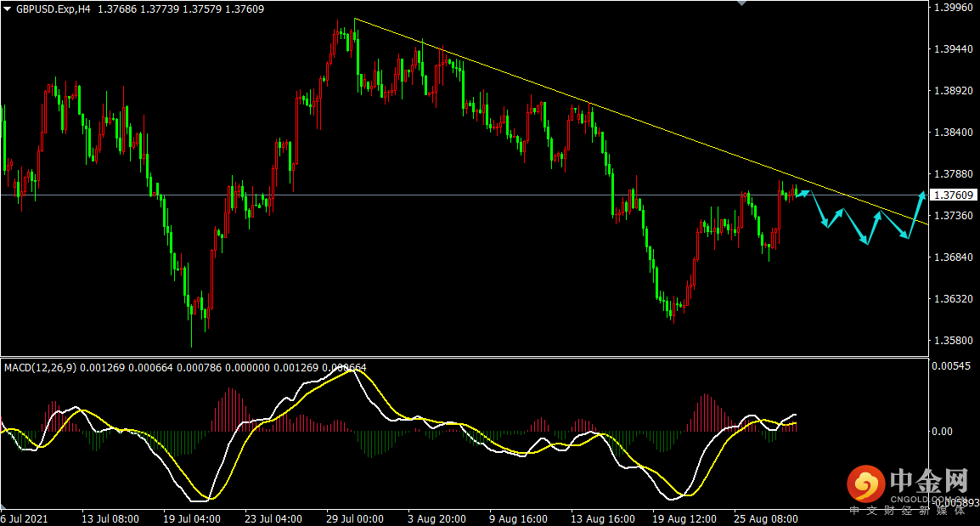
Task: Click the final upward cyan arrow head
Action: (921, 195)
